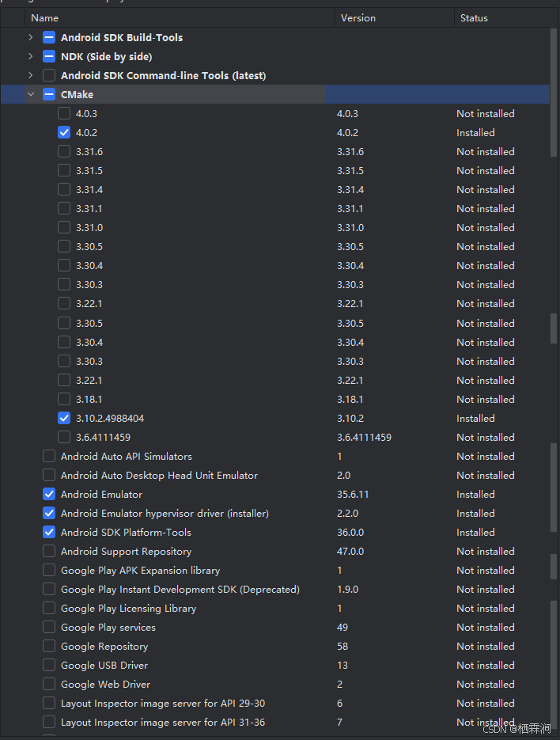Check the Google Play services checkbox

(x=49, y=627)
